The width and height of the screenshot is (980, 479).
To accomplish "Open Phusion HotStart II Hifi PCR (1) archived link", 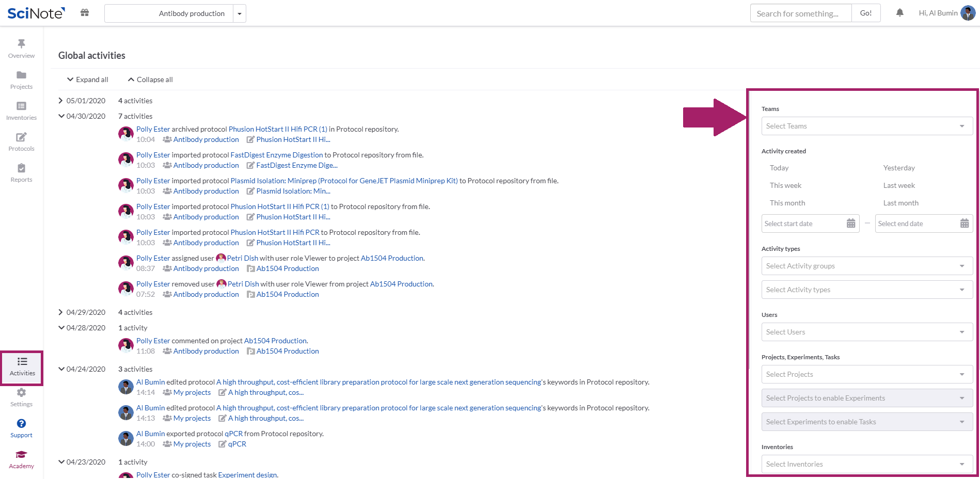I will click(278, 129).
